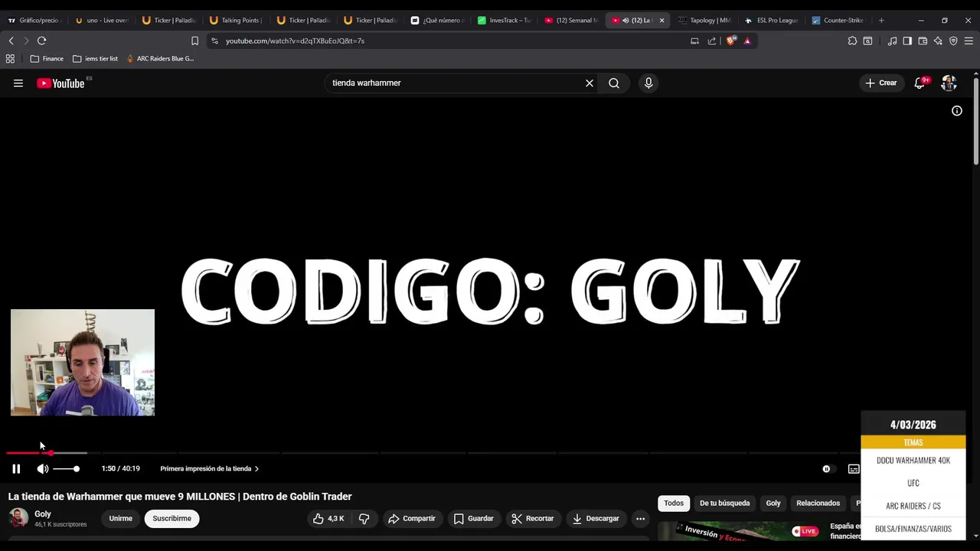Switch to the 'Gráfico/precio' tab
The image size is (980, 551).
[x=34, y=21]
